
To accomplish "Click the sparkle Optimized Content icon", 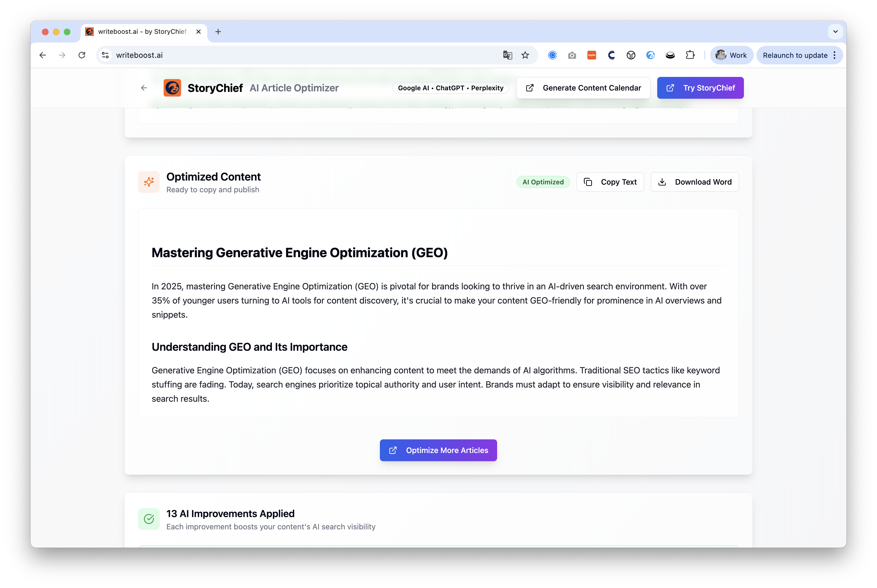I will (149, 182).
